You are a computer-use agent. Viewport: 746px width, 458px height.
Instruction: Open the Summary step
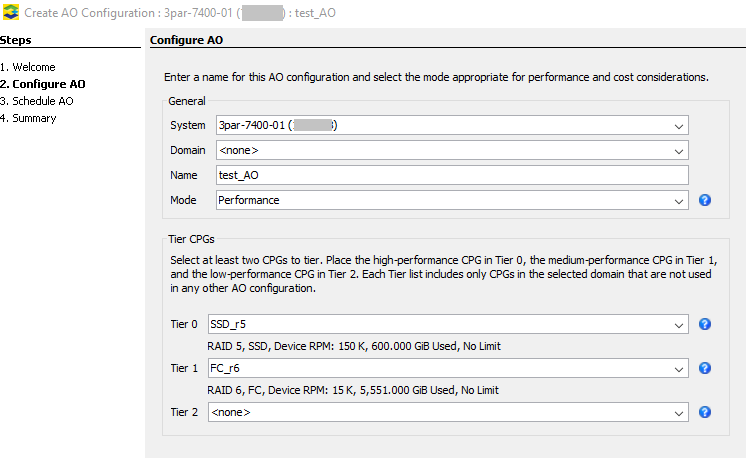[x=28, y=118]
